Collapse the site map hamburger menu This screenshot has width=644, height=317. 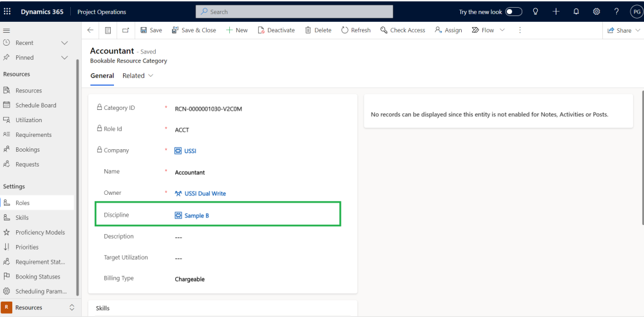click(6, 30)
